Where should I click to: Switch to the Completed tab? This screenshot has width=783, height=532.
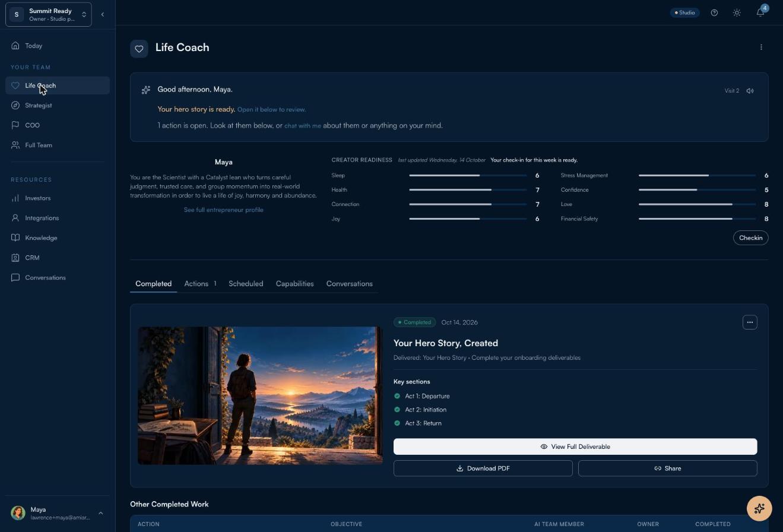click(153, 284)
